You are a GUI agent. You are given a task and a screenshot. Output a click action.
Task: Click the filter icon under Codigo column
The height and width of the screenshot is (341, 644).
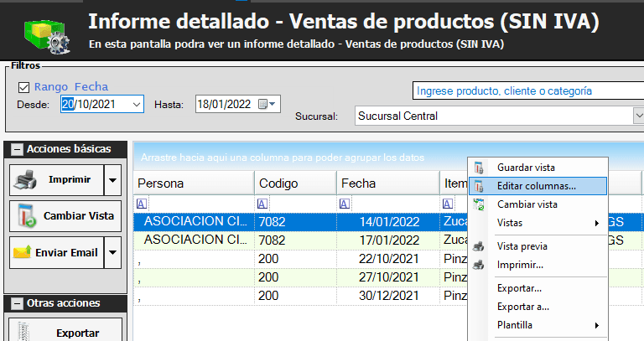click(x=263, y=204)
